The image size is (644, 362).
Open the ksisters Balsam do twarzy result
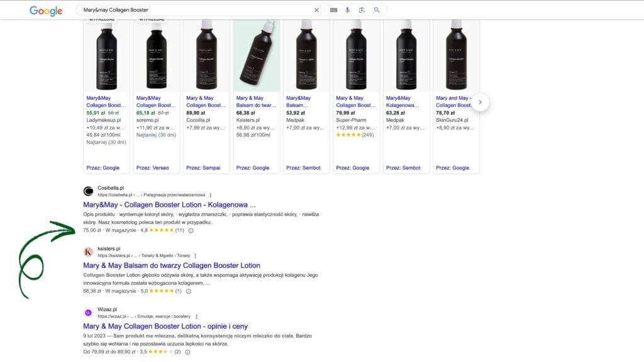coord(171,265)
